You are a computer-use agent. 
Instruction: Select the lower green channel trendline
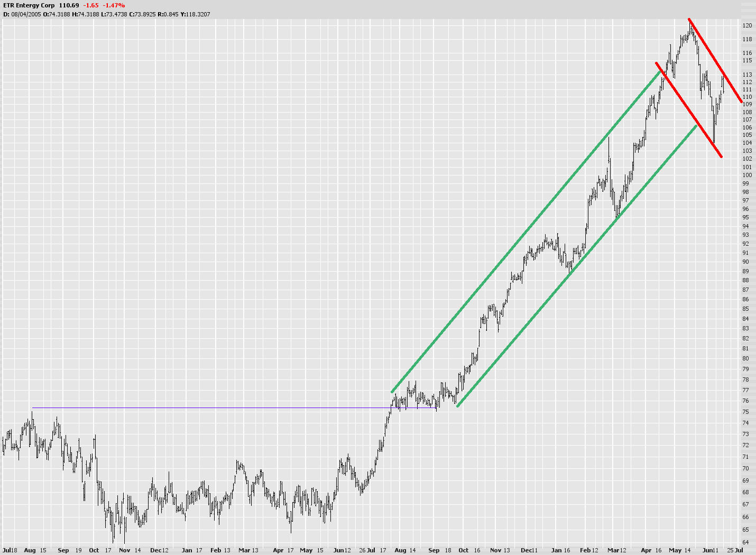click(577, 266)
